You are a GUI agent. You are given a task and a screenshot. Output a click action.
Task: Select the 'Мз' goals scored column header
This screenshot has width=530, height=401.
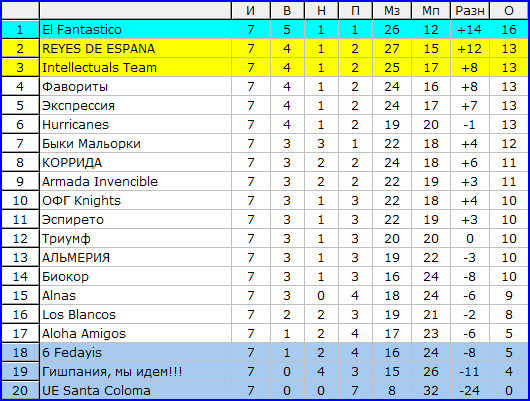click(x=392, y=11)
